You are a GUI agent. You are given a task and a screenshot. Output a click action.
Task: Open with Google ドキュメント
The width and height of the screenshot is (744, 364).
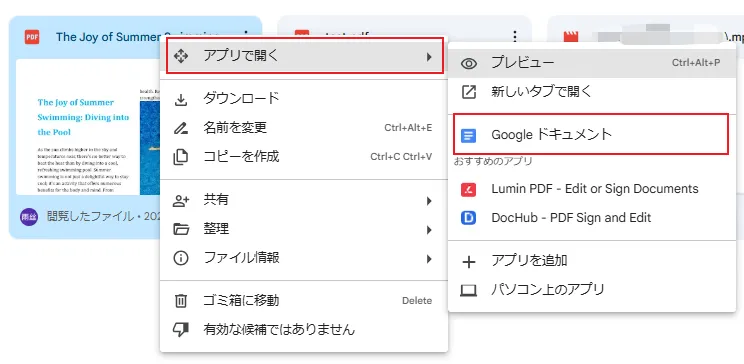(591, 134)
